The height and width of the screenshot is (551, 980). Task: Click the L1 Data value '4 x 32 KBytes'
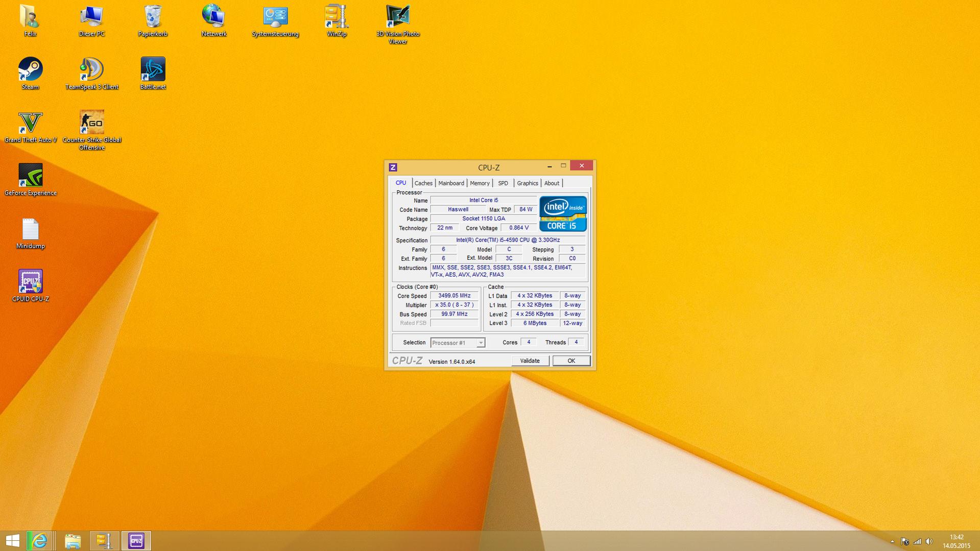click(535, 296)
